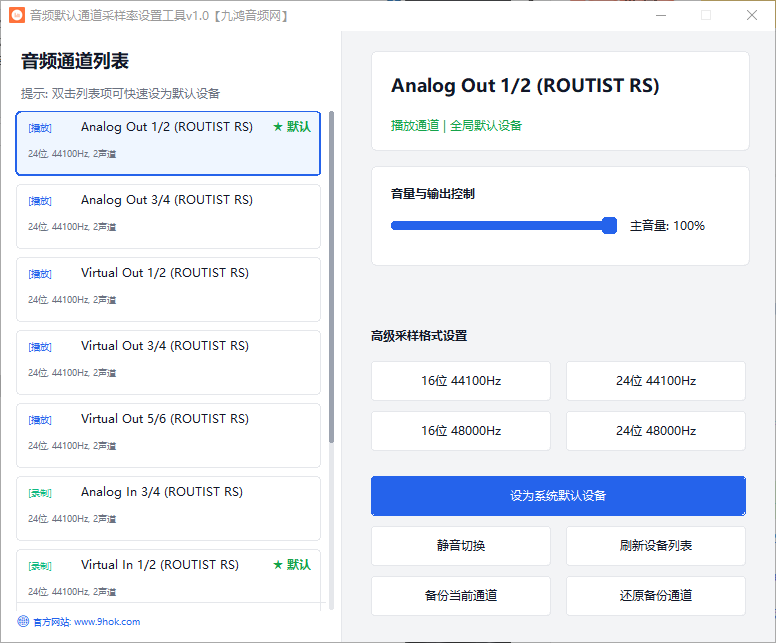Open the www.9hok.com website link
776x643 pixels.
pyautogui.click(x=107, y=622)
